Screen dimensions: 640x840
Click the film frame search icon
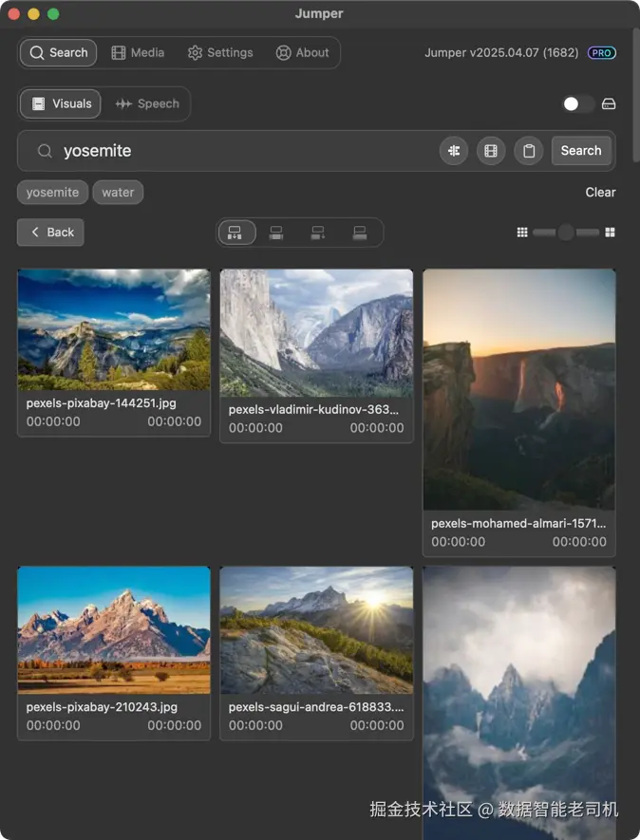[x=491, y=151]
